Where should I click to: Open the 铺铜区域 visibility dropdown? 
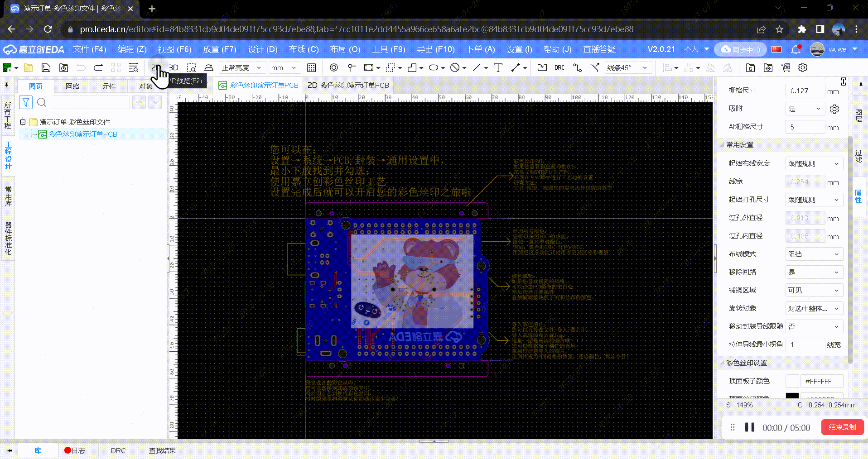pyautogui.click(x=814, y=290)
